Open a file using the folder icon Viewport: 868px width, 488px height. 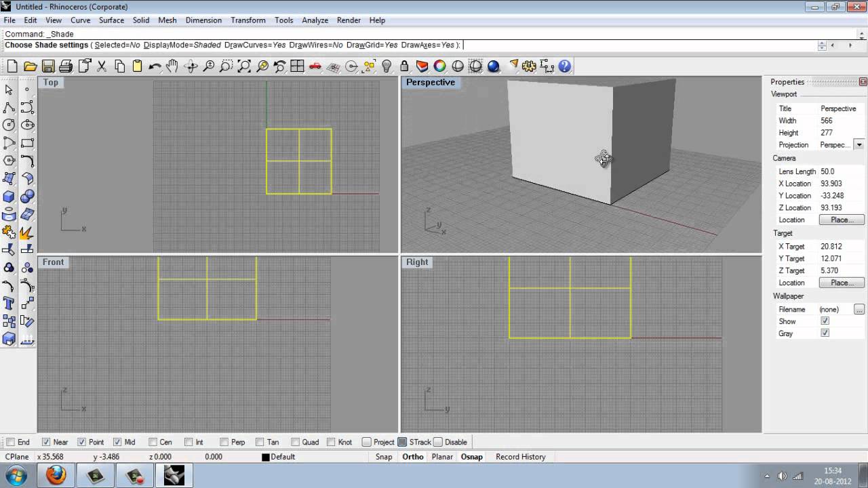(30, 66)
